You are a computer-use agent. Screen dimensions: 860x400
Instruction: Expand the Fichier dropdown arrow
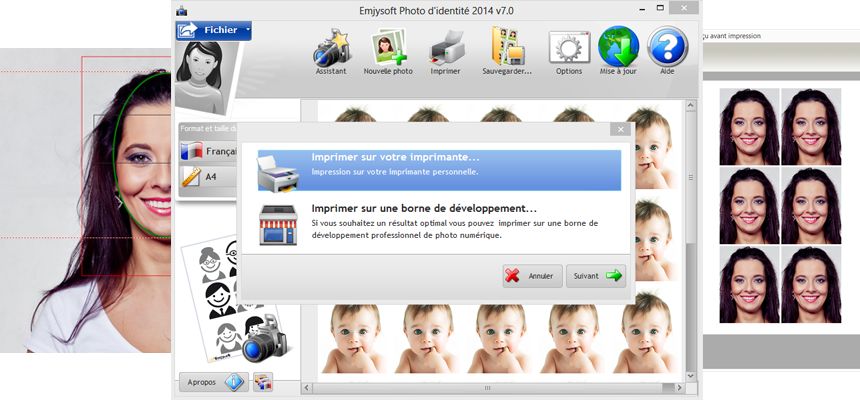tap(248, 29)
